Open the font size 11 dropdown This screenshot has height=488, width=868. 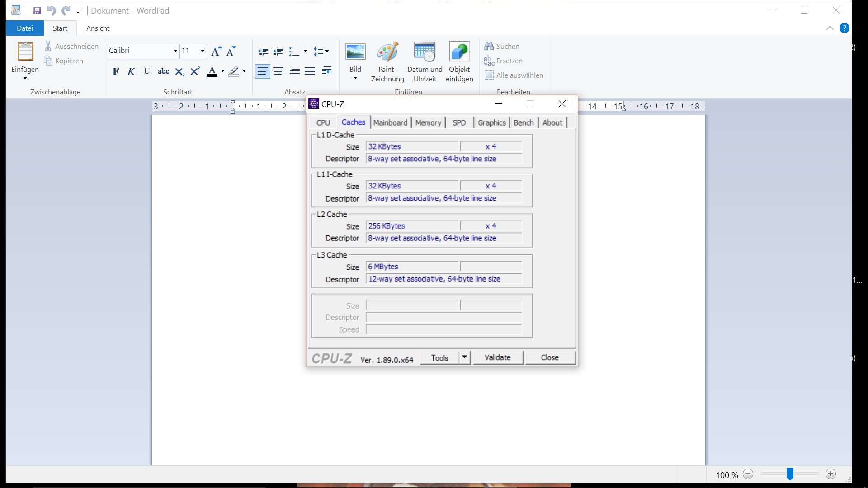203,51
